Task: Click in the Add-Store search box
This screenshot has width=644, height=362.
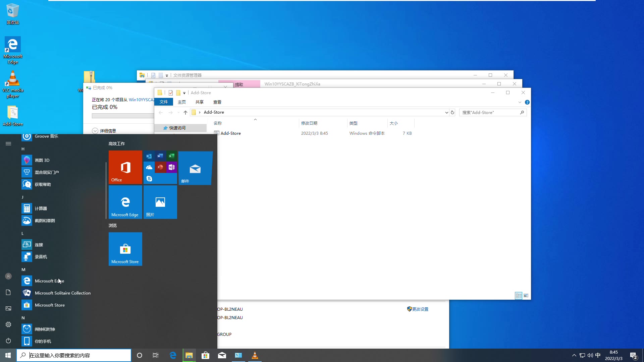Action: (493, 112)
